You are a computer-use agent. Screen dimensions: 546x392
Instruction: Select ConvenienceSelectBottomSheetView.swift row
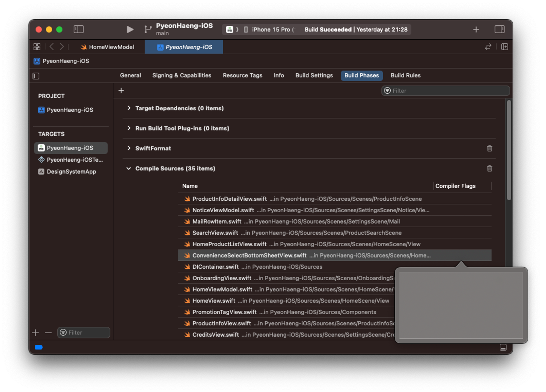point(335,255)
